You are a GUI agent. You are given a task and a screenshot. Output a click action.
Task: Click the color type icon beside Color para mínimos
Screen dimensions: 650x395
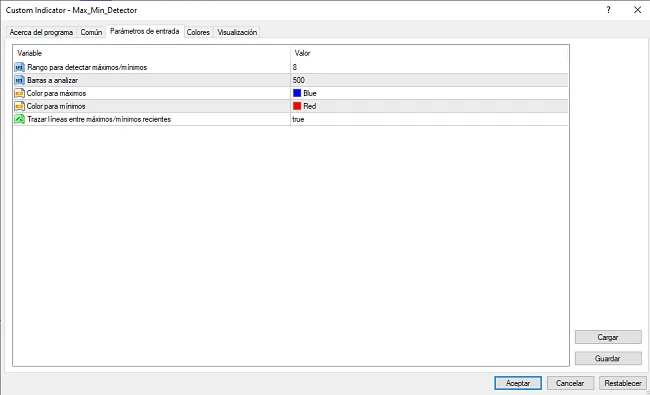[19, 106]
